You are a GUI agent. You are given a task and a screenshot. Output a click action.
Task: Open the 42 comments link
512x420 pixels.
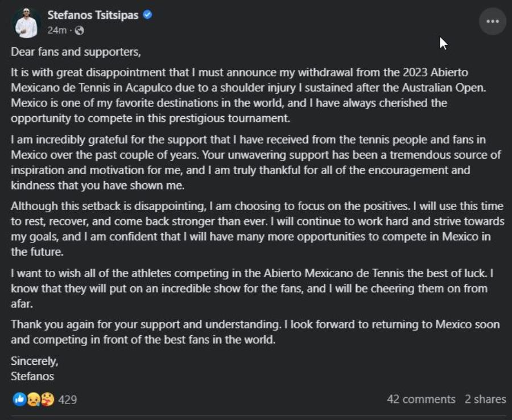coord(421,399)
